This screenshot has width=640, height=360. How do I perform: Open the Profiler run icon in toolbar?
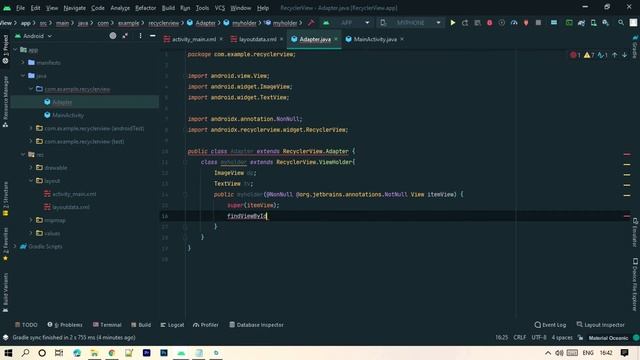point(514,23)
